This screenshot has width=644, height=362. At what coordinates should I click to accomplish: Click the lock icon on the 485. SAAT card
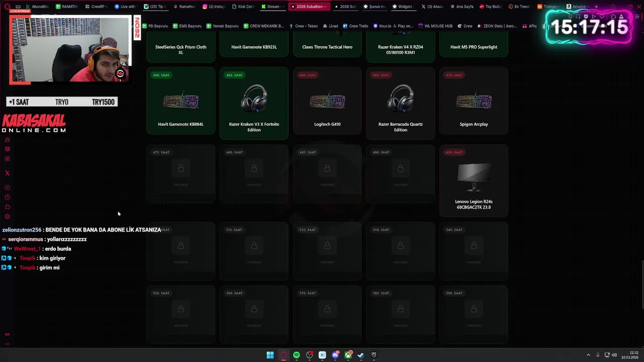tap(327, 168)
